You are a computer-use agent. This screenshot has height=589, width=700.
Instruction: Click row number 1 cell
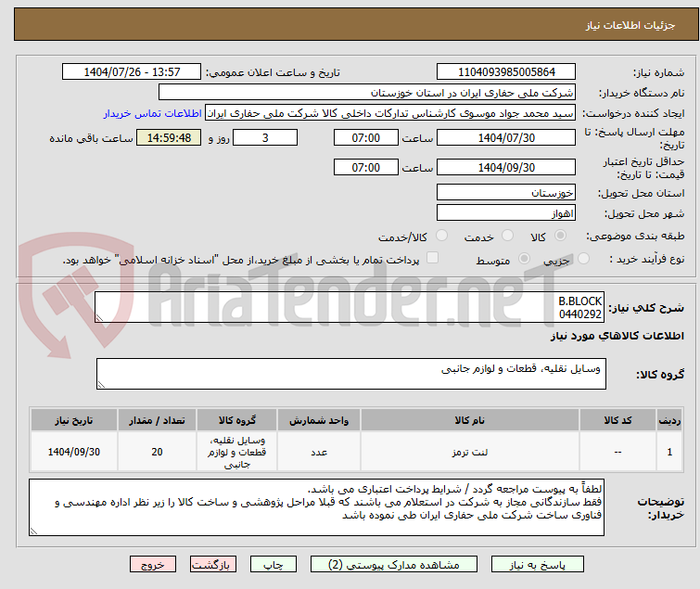(x=669, y=452)
